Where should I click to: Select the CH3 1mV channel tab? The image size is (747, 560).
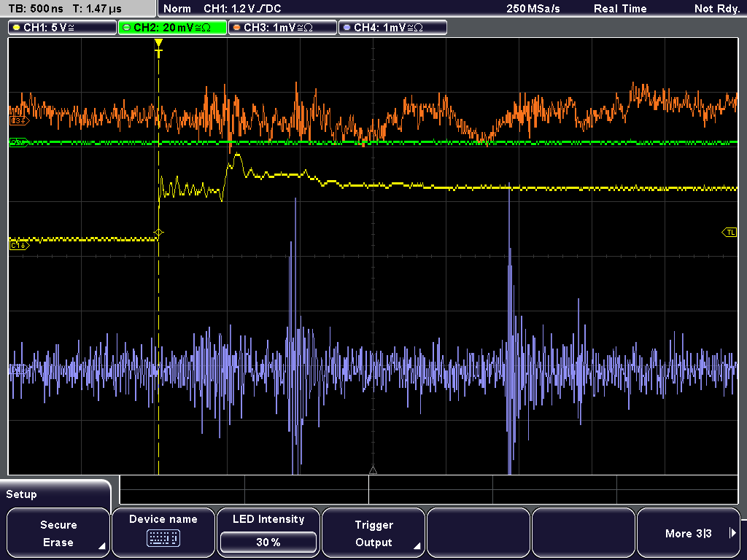click(x=282, y=28)
